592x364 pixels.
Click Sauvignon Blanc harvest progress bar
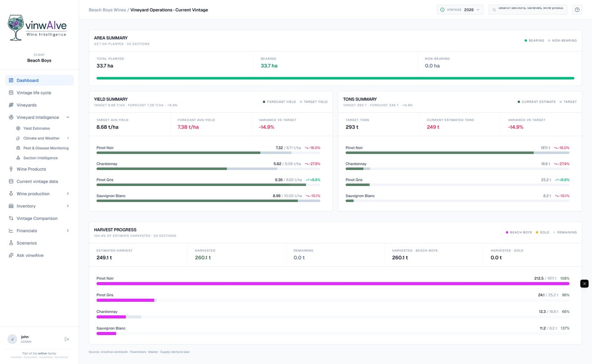click(333, 333)
